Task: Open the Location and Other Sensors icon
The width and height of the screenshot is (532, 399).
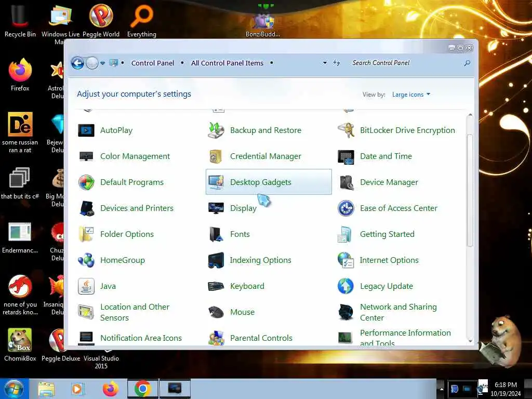Action: click(x=86, y=312)
